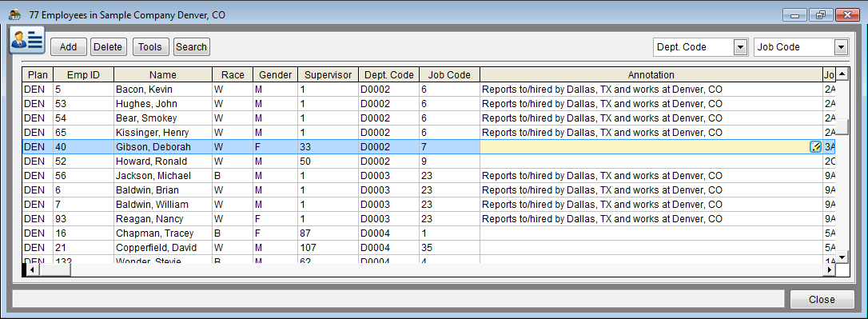
Task: Click Dept. Code D0003 in Jackson row
Action: click(388, 176)
